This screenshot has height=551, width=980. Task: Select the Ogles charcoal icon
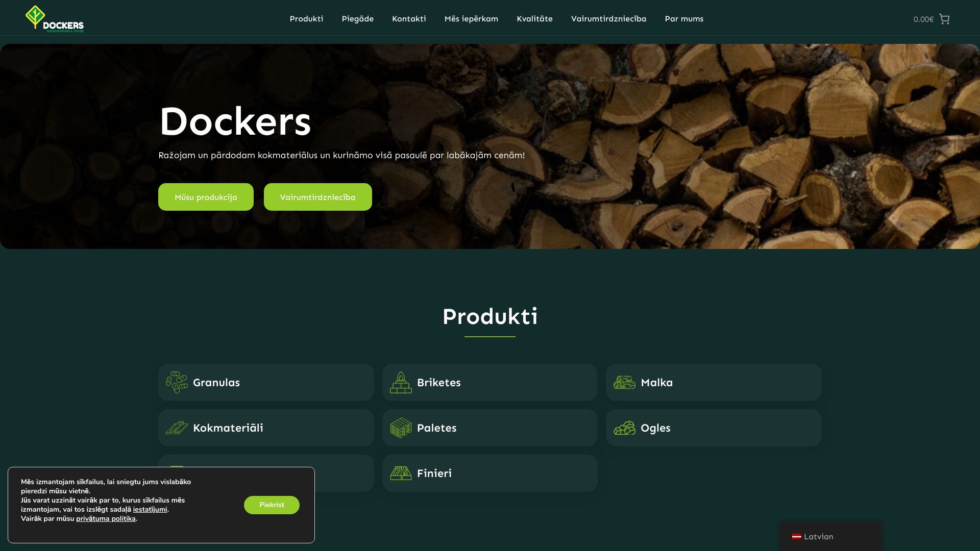624,428
